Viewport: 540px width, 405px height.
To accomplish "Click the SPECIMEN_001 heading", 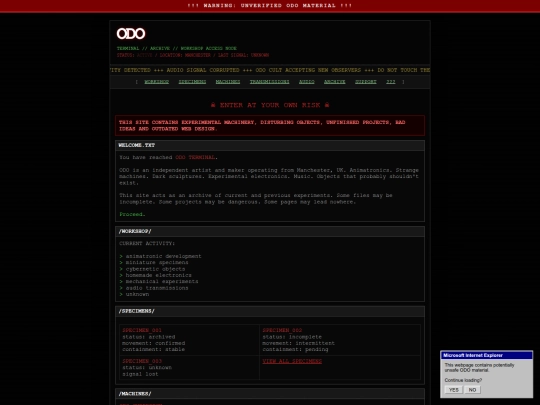I will pyautogui.click(x=142, y=330).
